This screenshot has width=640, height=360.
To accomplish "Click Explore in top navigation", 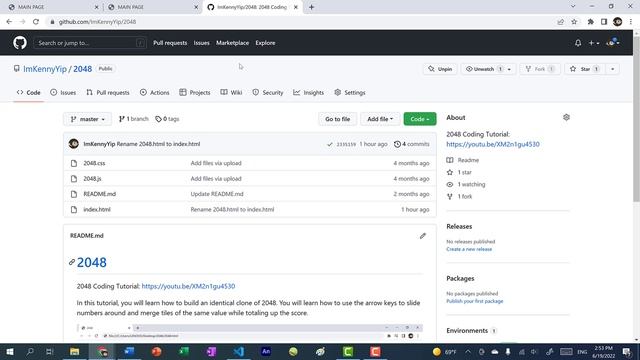I will pos(265,43).
